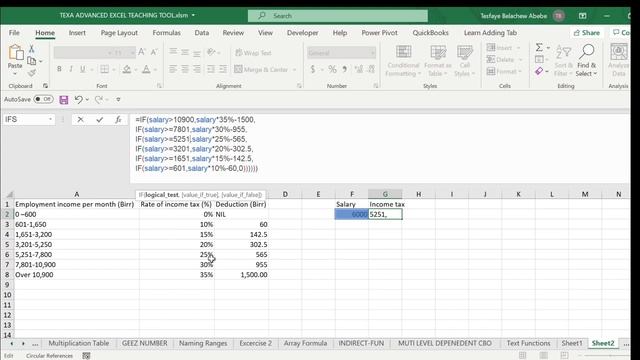Open Conditional Formatting menu
640x360 pixels.
(x=403, y=61)
